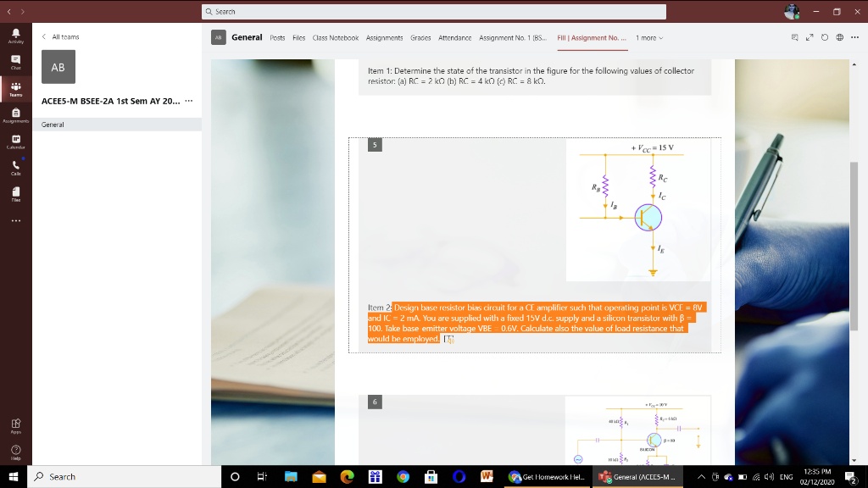Open Cortana circle on taskbar
868x488 pixels.
point(235,476)
